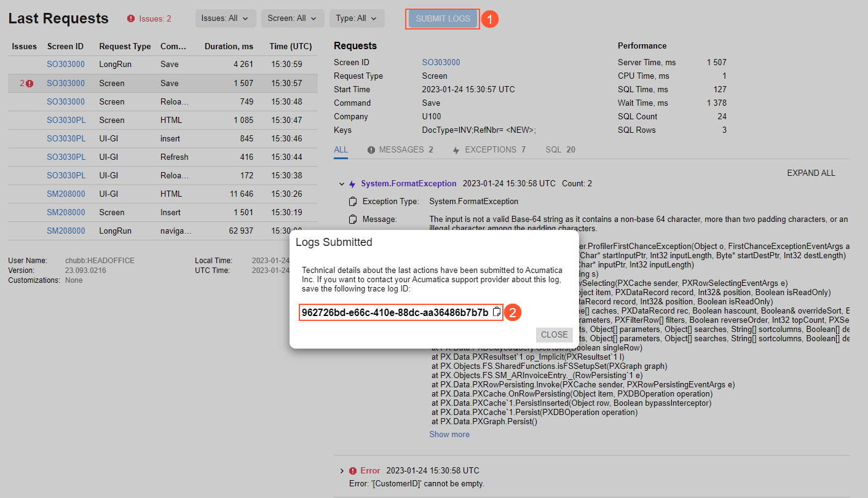
Task: Expand the Error log entry
Action: (x=342, y=471)
